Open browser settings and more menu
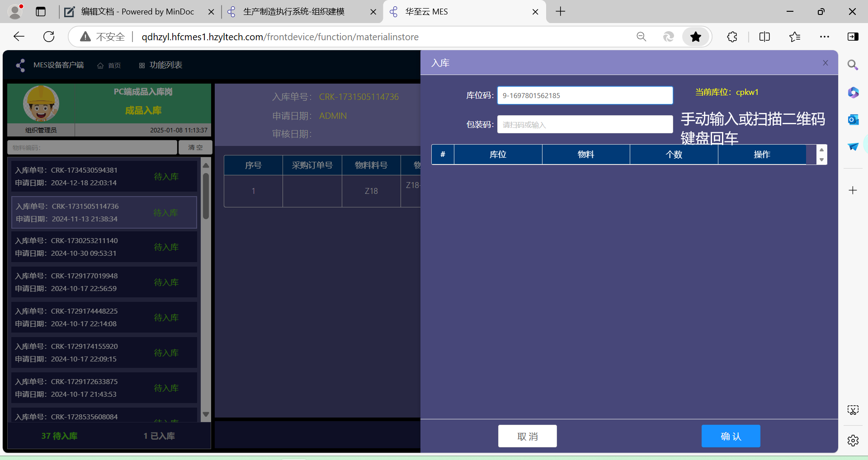 tap(825, 37)
